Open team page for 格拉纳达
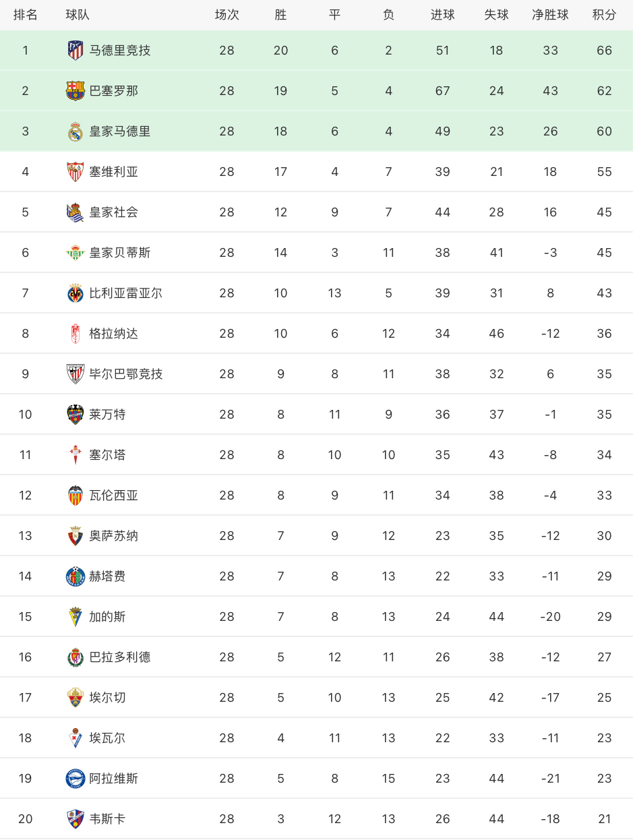 click(x=114, y=333)
